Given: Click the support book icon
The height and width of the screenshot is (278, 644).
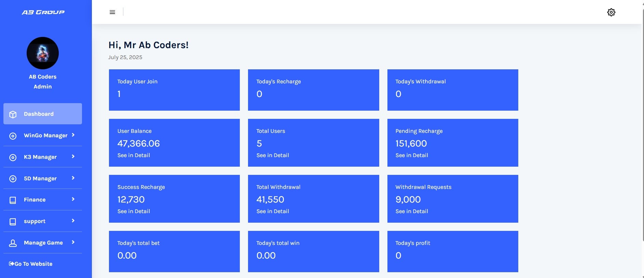Looking at the screenshot, I should [13, 222].
